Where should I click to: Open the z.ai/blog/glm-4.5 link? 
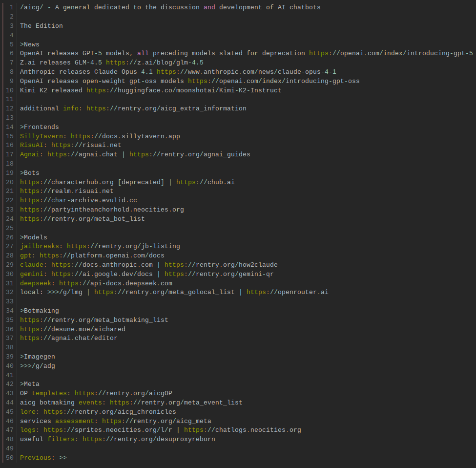click(155, 63)
